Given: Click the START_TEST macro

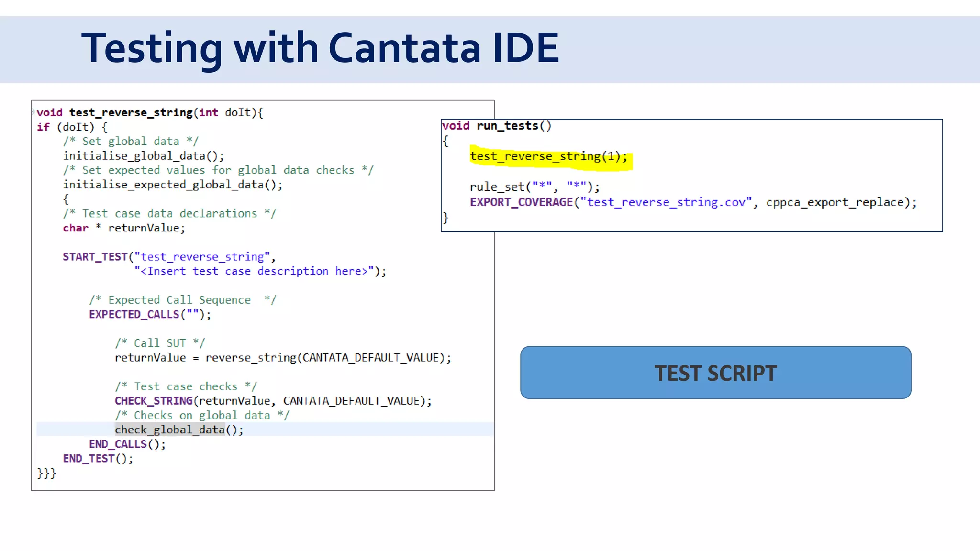Looking at the screenshot, I should 95,257.
